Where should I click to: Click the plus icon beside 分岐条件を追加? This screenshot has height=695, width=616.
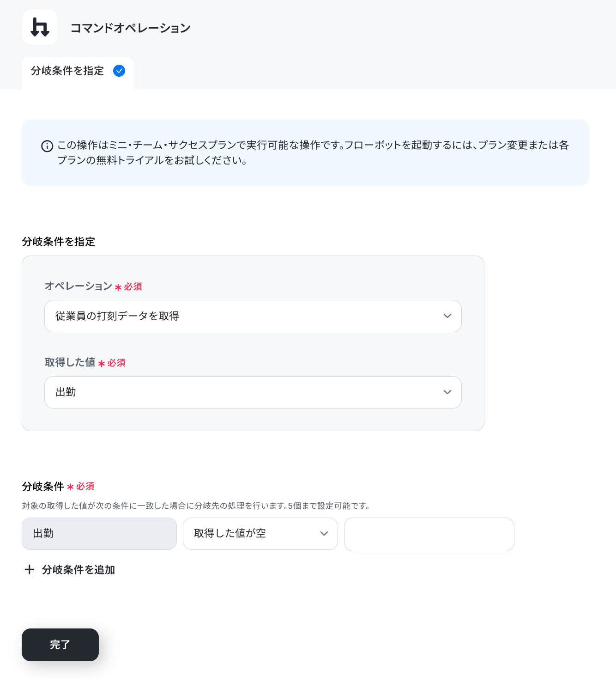click(29, 569)
